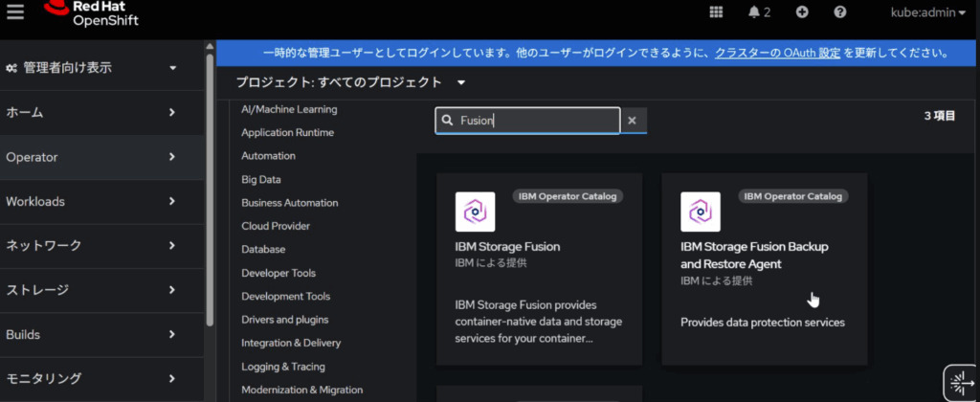The width and height of the screenshot is (980, 402).
Task: Click the Fusion search input field
Action: (527, 121)
